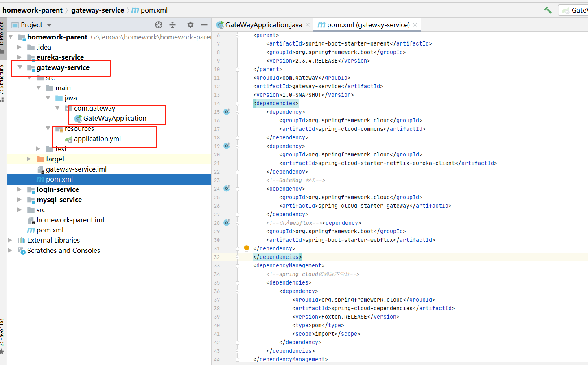Screen dimensions: 588x365
Task: Select application.yml in project tree
Action: click(97, 139)
